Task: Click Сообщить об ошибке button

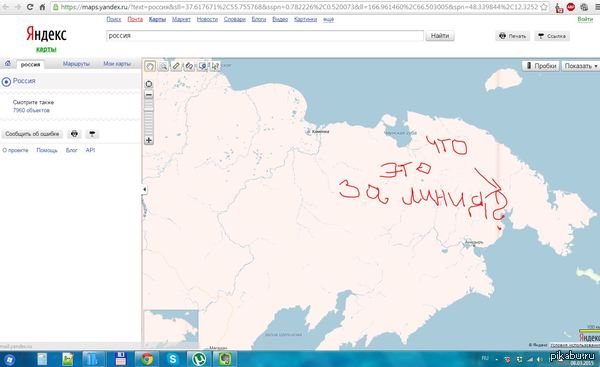Action: (x=32, y=134)
